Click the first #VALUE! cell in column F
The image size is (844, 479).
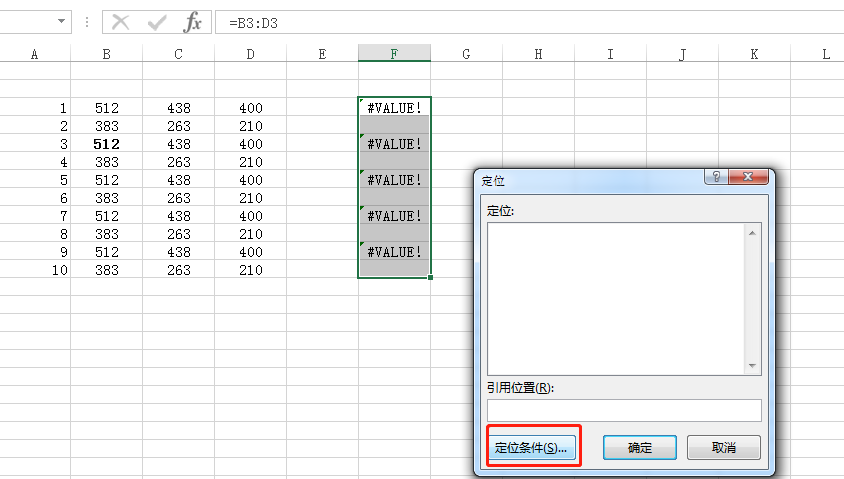pos(395,107)
